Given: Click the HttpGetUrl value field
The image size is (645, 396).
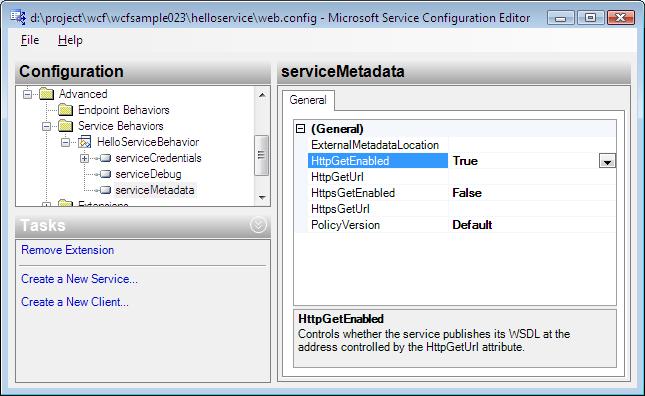Looking at the screenshot, I should 532,177.
